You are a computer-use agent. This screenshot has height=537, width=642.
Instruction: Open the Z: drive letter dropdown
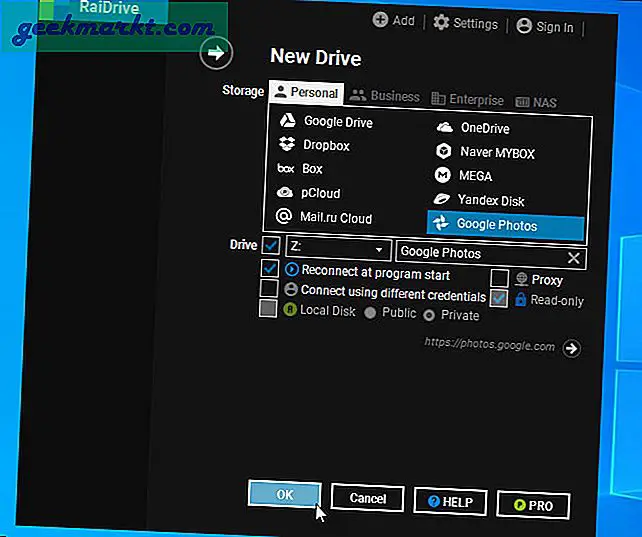379,250
